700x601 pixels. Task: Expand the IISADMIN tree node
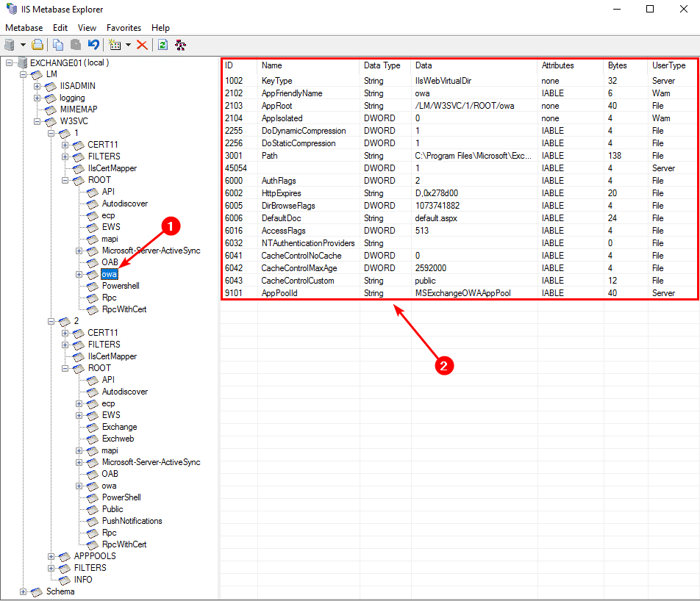point(37,86)
